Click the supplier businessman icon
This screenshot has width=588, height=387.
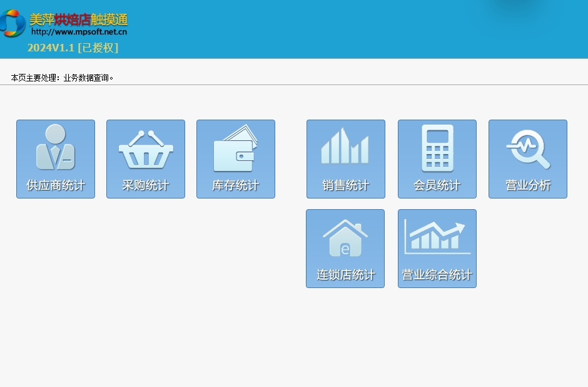coord(55,148)
